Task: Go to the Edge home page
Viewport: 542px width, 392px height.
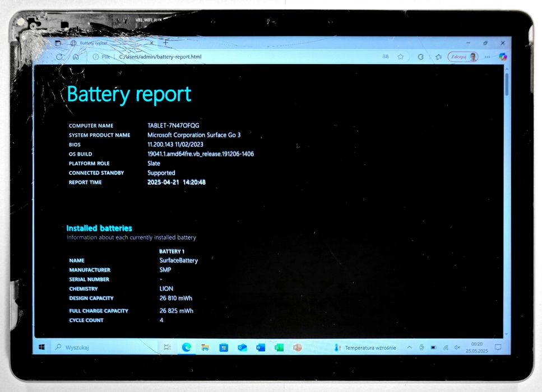Action: pos(76,57)
